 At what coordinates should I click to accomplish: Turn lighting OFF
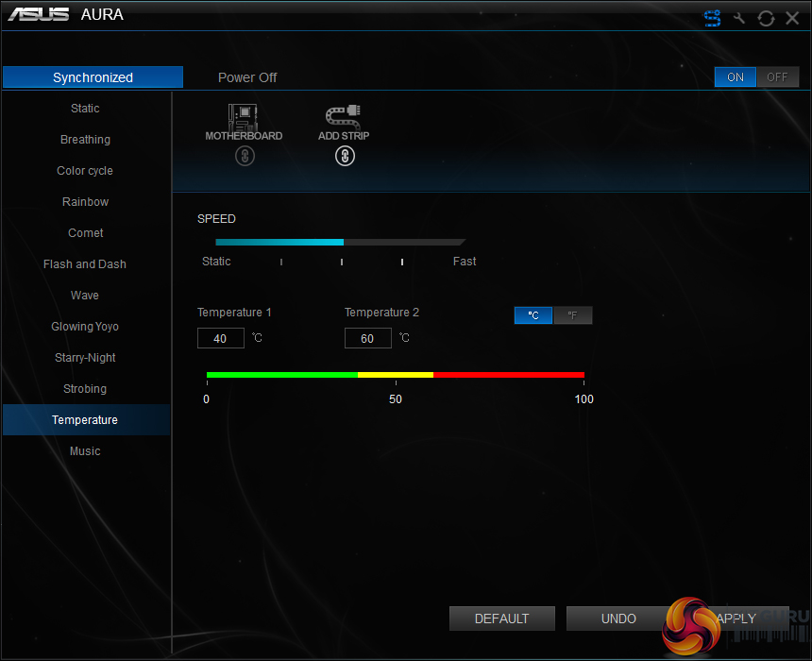click(x=777, y=77)
